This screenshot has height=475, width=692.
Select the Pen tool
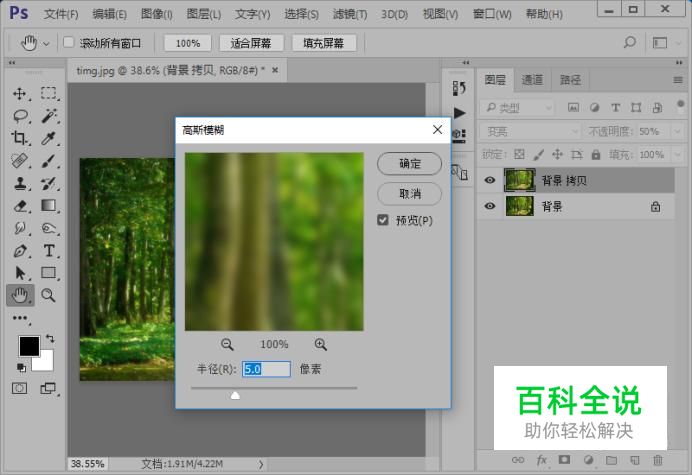click(19, 251)
